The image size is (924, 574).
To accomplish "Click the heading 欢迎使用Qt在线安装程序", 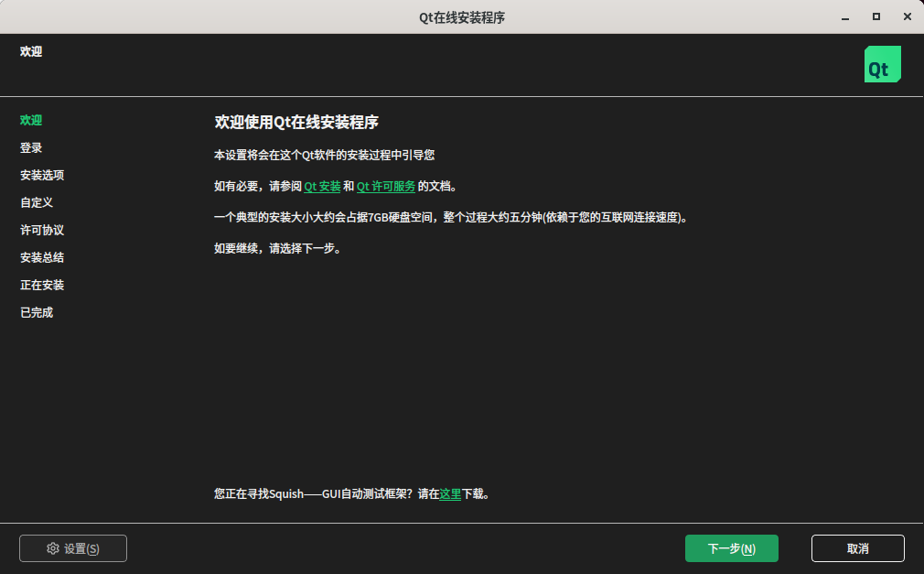I will tap(296, 122).
